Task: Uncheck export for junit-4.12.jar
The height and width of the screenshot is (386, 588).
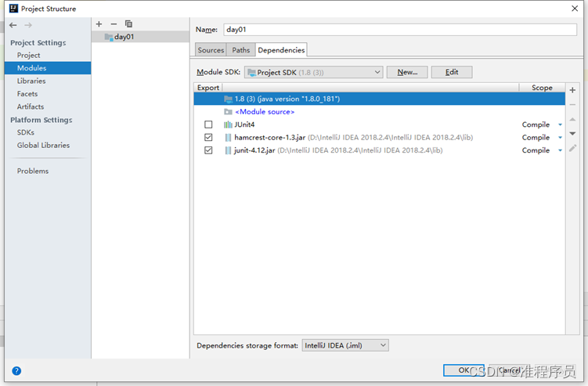Action: pos(208,150)
